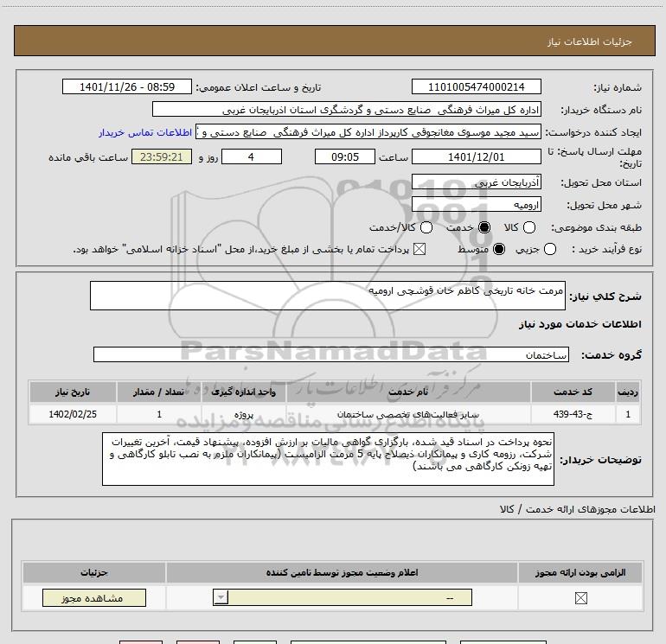
Task: Click the تعداد / مقدار column header
Action: click(x=159, y=392)
